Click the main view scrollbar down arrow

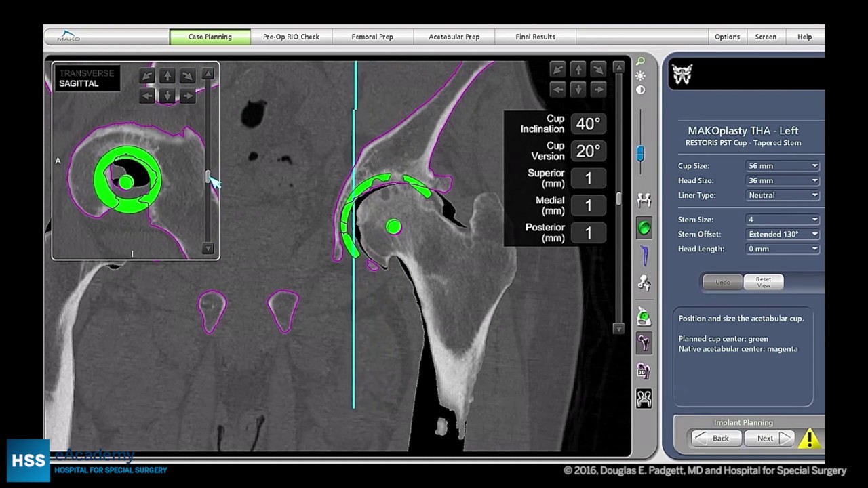click(x=618, y=328)
